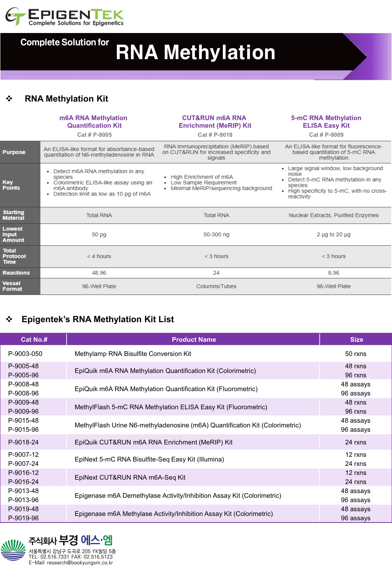The width and height of the screenshot is (392, 566).
Task: Select catalog number P-9005-96
Action: 24,375
